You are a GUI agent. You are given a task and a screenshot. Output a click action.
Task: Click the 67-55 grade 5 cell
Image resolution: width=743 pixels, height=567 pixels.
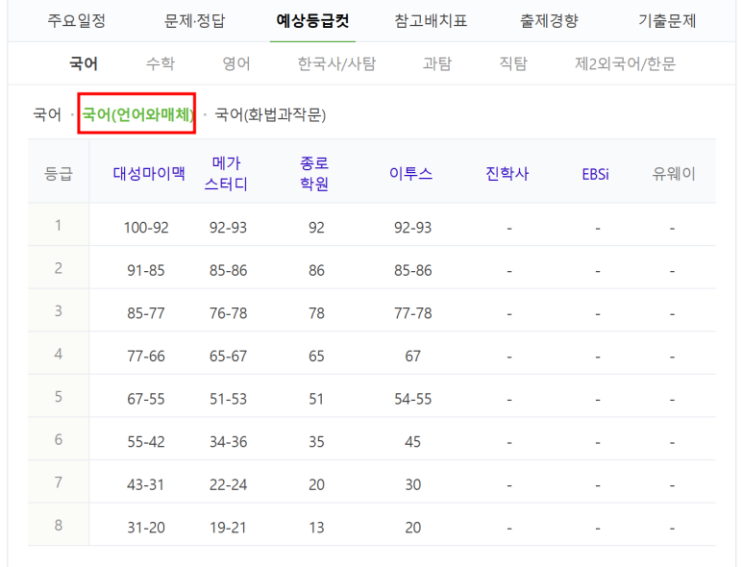146,399
